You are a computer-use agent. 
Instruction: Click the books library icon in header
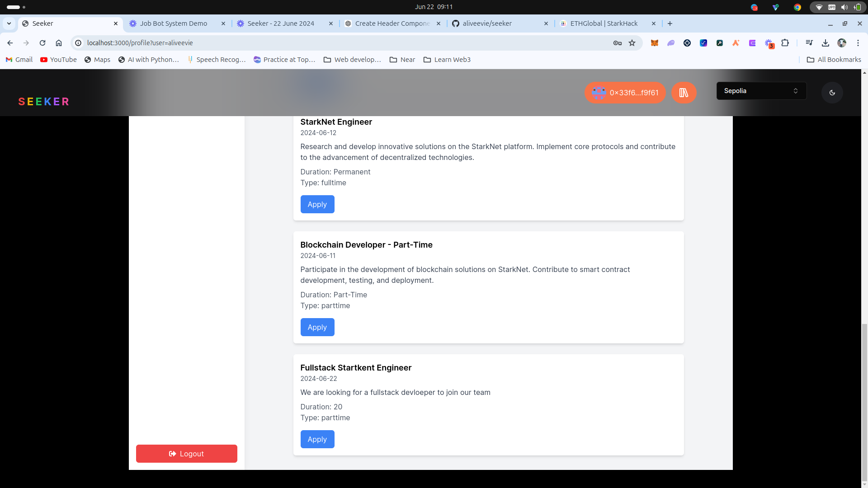(x=684, y=93)
